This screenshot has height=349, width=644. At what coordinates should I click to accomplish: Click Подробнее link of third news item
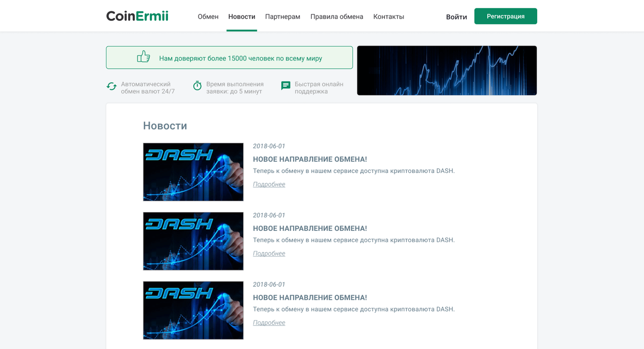pyautogui.click(x=269, y=323)
